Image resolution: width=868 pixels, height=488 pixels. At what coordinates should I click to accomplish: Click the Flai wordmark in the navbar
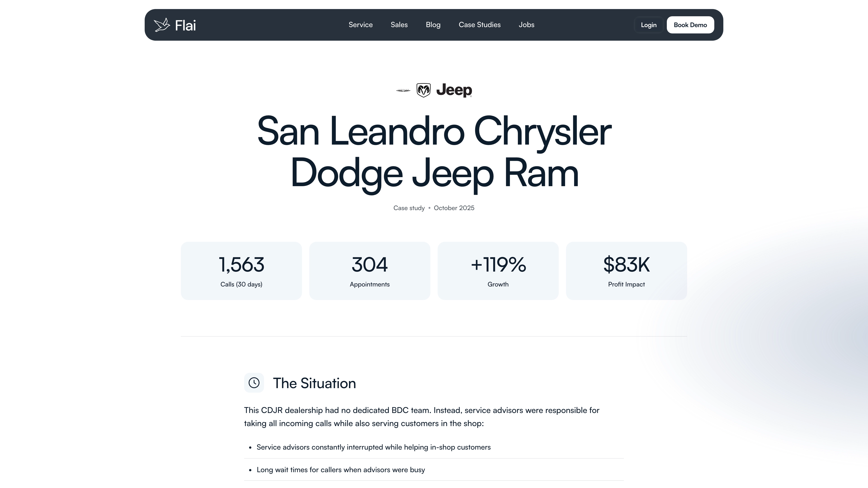(185, 25)
